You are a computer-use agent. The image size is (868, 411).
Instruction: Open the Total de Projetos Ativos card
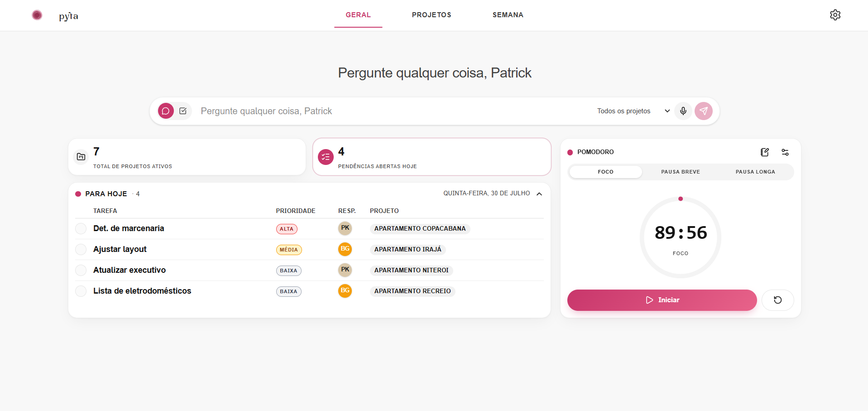pos(187,157)
